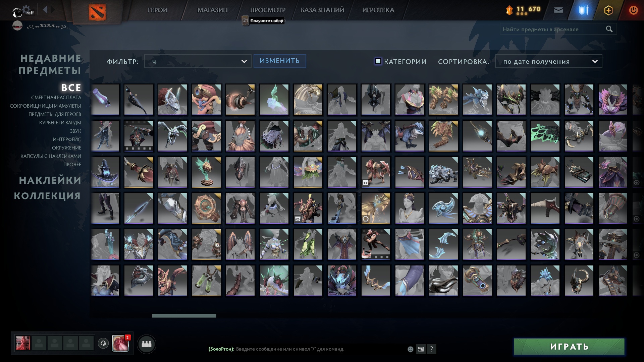Open the profile card with badge 2
The image size is (644, 362).
120,343
